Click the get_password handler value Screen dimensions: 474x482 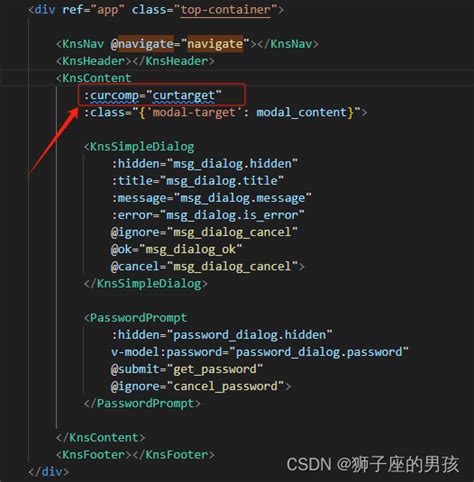point(215,369)
